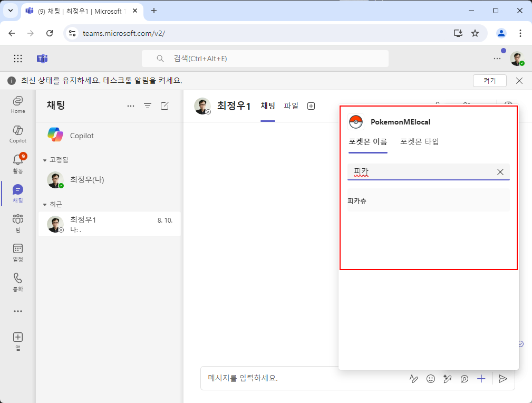Dismiss the desktop notification banner
Viewport: 532px width, 403px height.
pyautogui.click(x=519, y=81)
